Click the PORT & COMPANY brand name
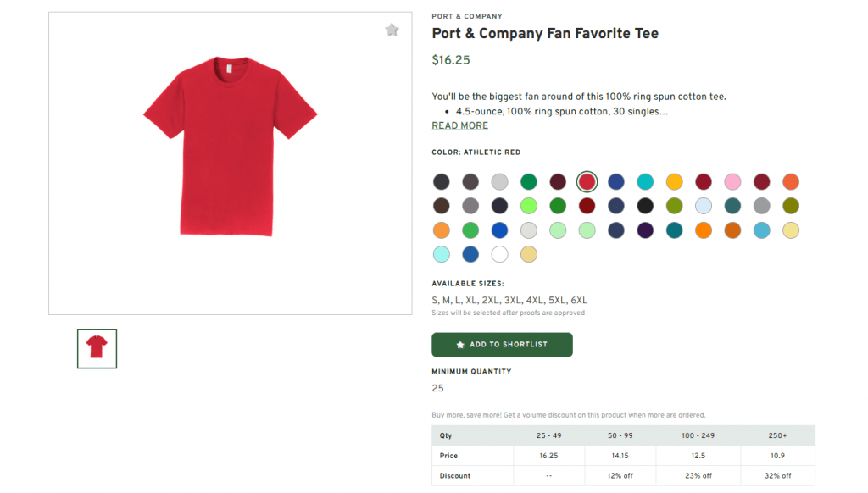Viewport: 868px width, 493px height. point(467,15)
